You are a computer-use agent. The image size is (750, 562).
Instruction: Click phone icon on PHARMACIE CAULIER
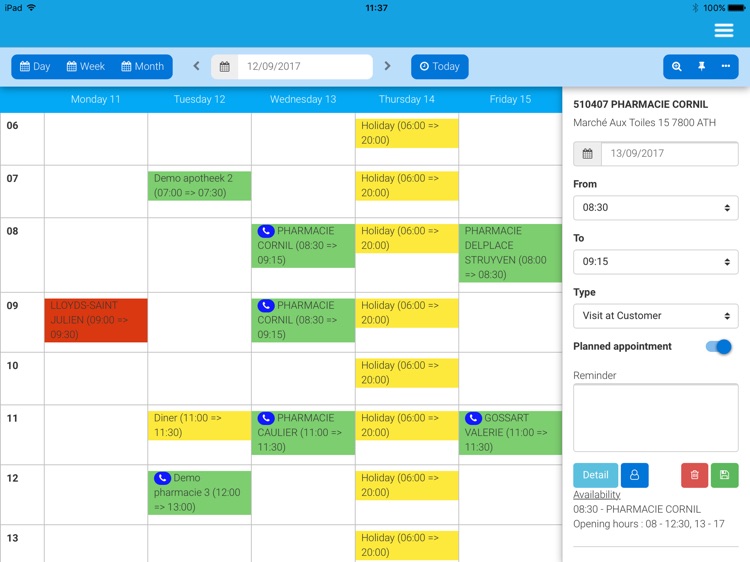(x=266, y=418)
